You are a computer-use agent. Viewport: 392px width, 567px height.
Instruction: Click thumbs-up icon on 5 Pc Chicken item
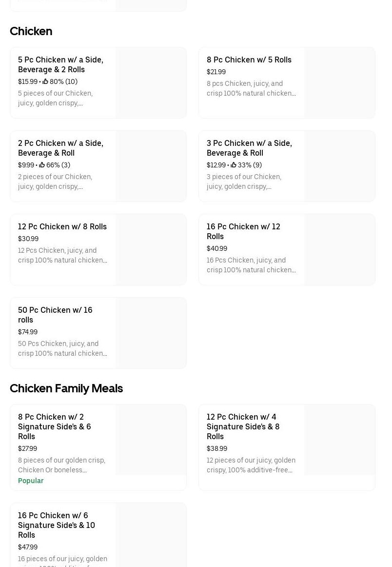point(45,81)
